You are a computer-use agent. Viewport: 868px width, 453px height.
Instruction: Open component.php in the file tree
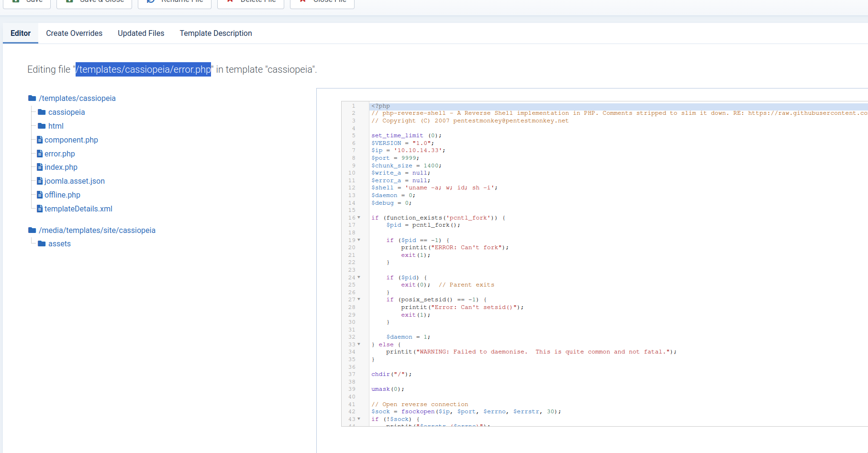71,140
